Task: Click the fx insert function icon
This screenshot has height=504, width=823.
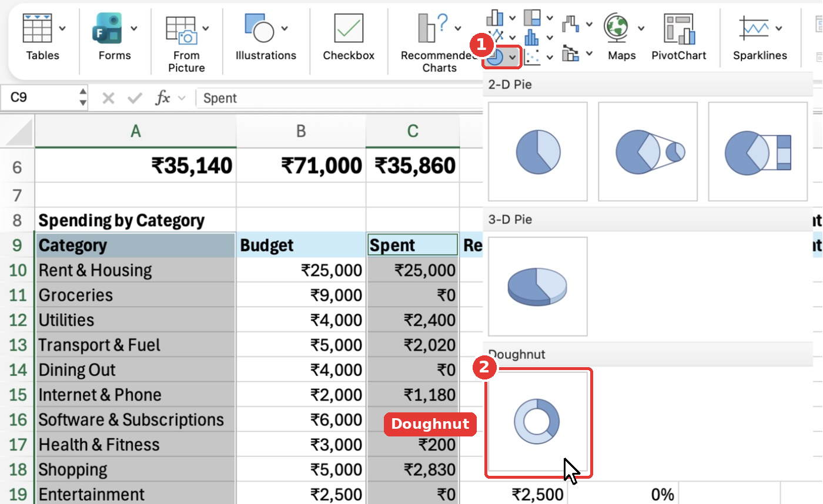Action: pyautogui.click(x=163, y=98)
